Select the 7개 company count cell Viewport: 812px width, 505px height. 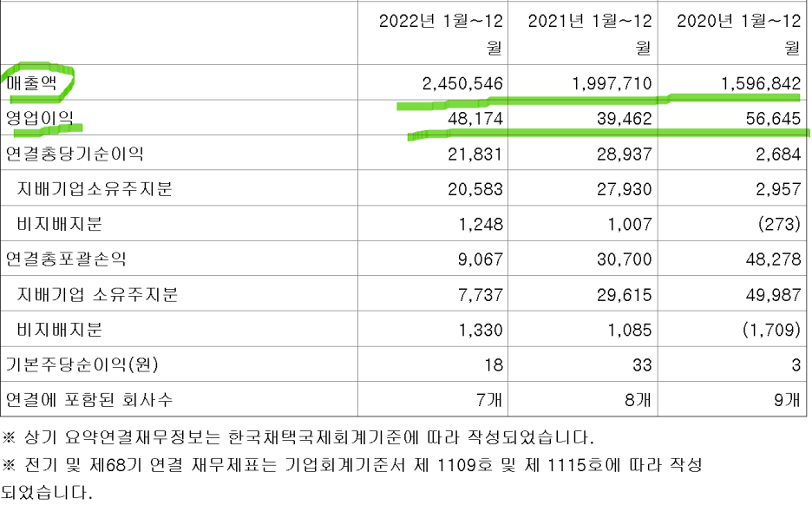tap(489, 400)
